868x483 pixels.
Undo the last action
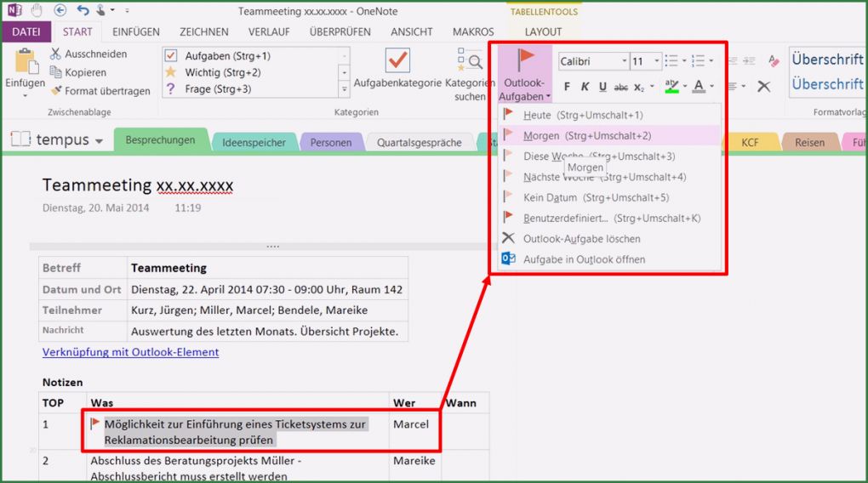(x=83, y=10)
